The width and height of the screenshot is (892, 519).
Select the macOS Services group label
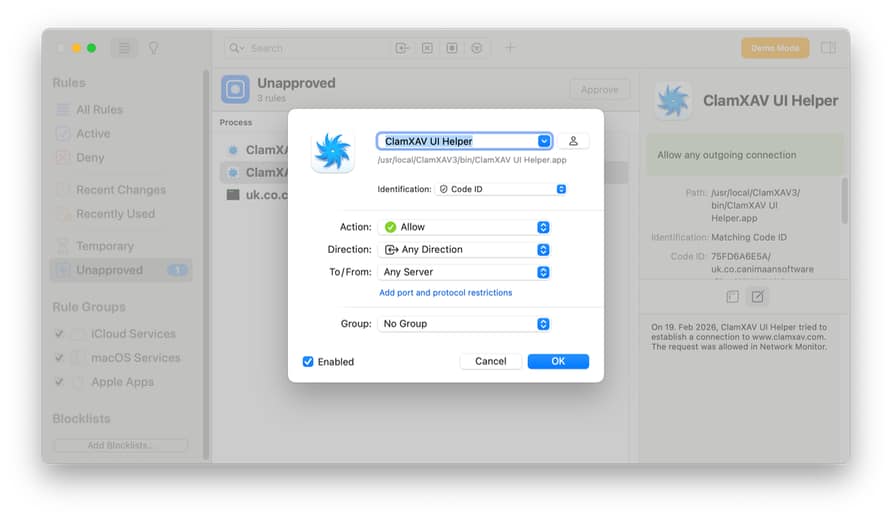point(135,358)
